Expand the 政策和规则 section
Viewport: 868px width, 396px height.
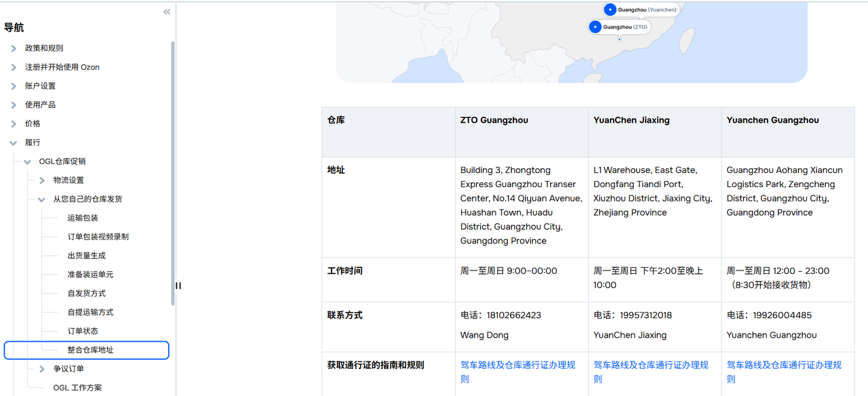click(14, 48)
